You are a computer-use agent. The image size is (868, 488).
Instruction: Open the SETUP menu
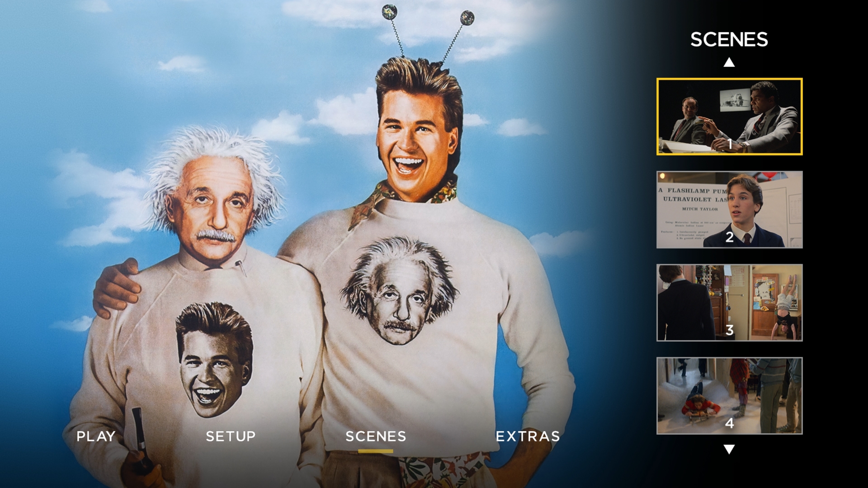point(231,436)
